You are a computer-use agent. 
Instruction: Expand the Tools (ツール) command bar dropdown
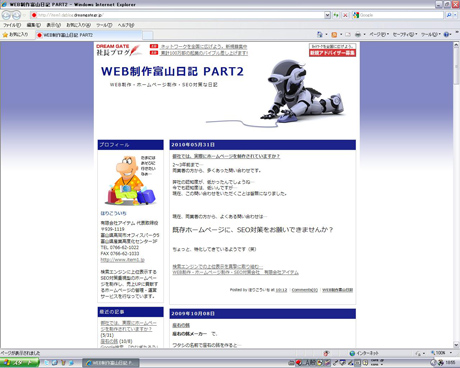point(431,34)
